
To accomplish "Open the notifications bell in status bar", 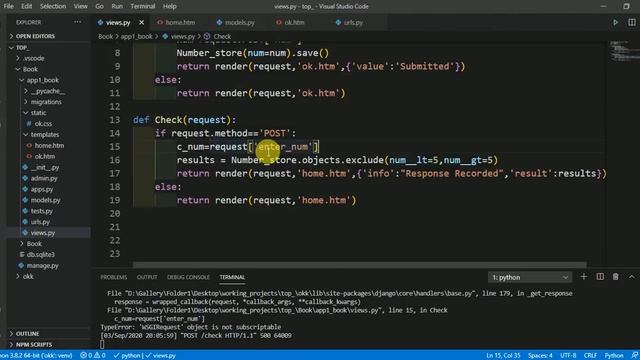I will (x=635, y=356).
